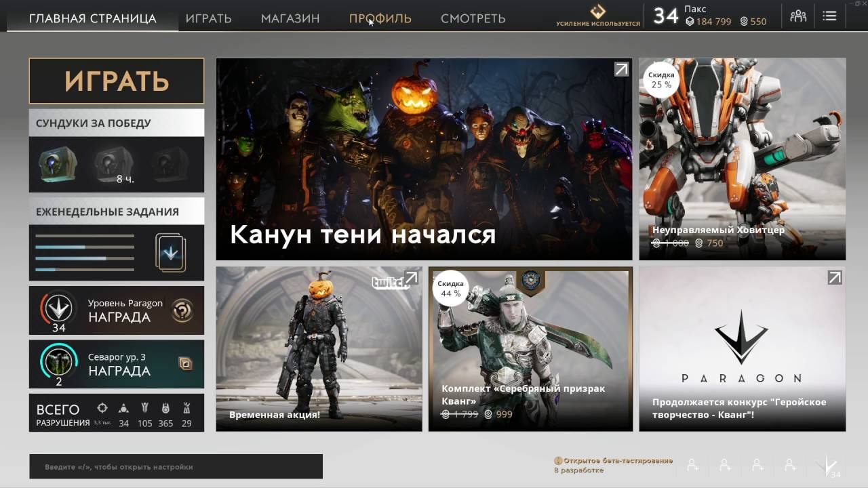Click account level 34 number
Image resolution: width=868 pixels, height=488 pixels.
point(665,16)
